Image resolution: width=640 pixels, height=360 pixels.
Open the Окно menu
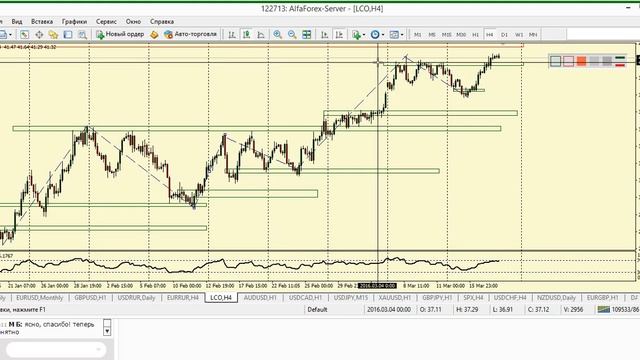(x=133, y=22)
